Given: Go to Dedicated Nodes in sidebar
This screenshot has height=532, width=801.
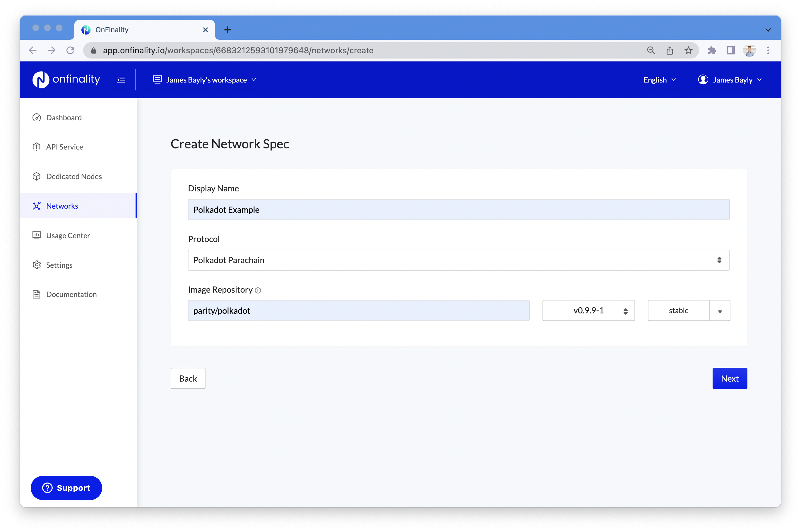Looking at the screenshot, I should tap(74, 176).
